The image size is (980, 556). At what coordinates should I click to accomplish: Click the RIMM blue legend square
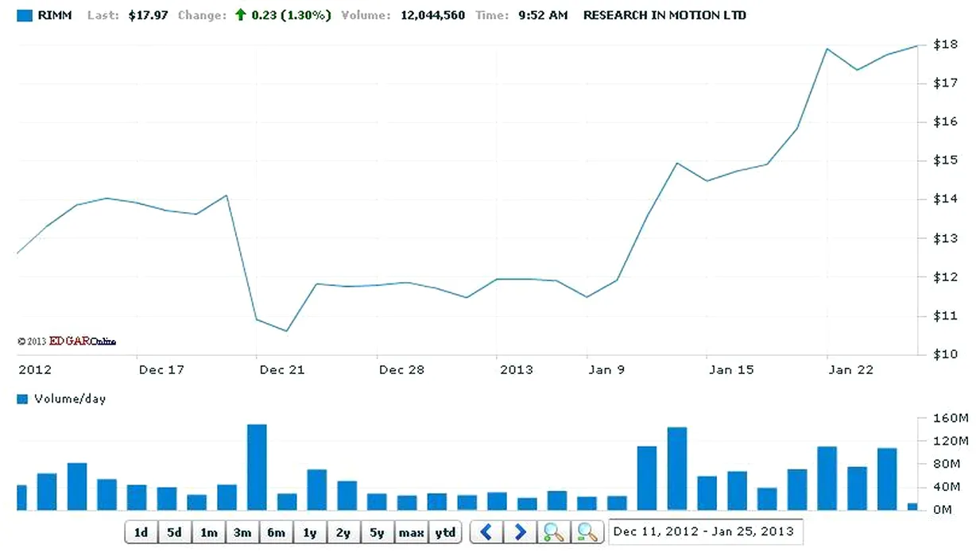(x=25, y=15)
